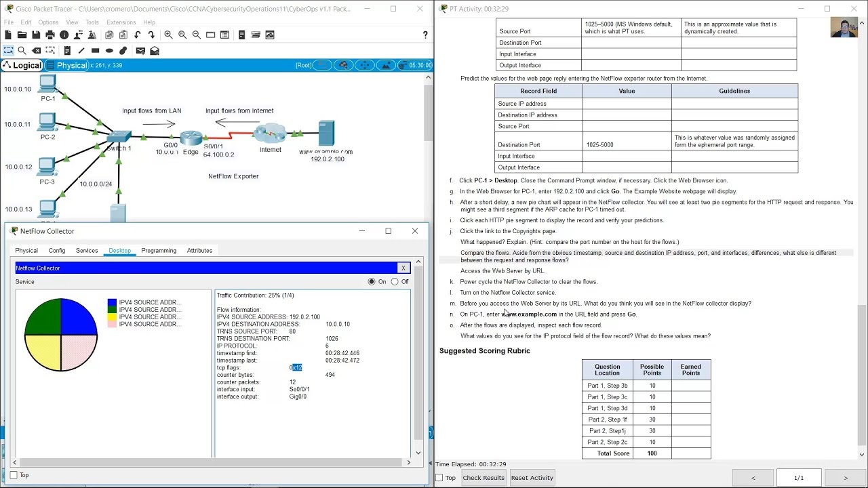Switch to Physical workspace view
868x488 pixels.
pyautogui.click(x=66, y=65)
